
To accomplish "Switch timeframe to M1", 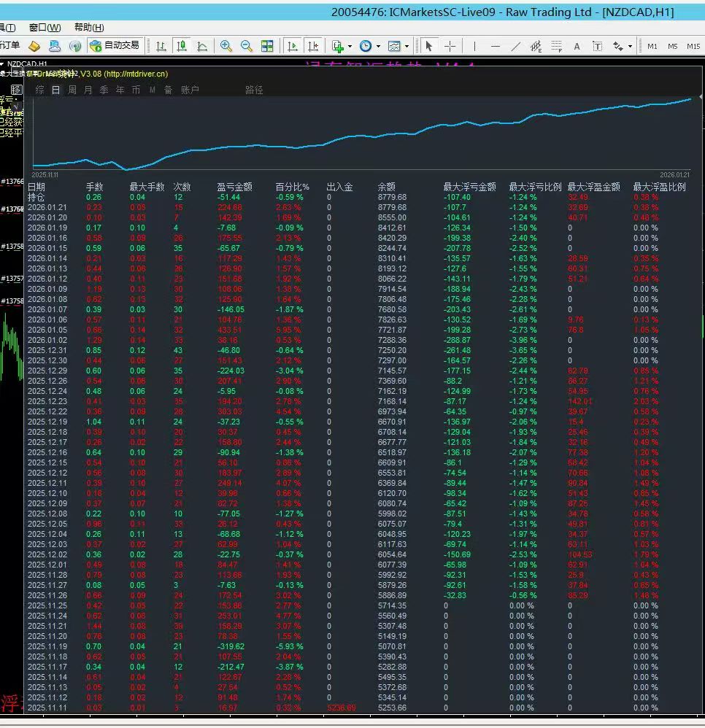I will (x=652, y=47).
